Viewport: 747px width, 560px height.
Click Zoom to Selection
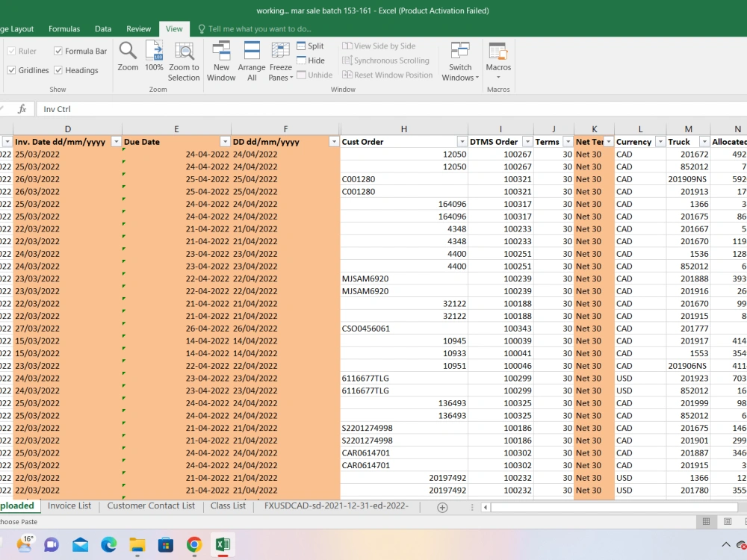tap(184, 61)
